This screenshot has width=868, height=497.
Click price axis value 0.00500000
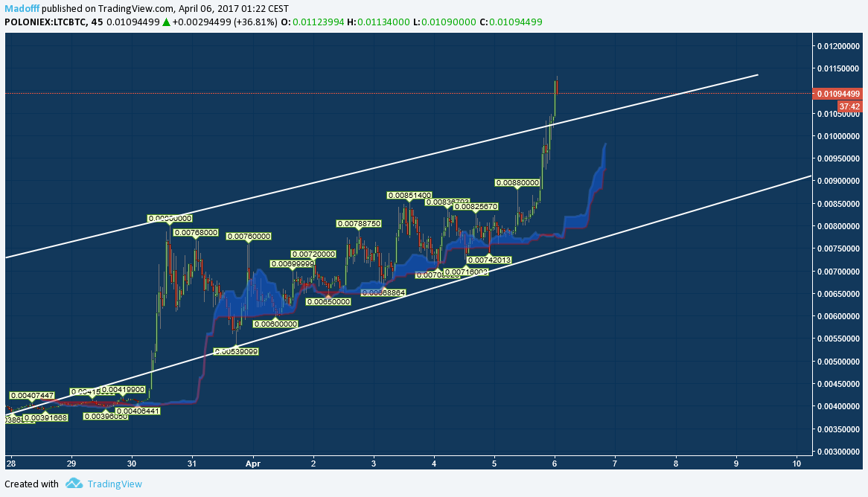pyautogui.click(x=839, y=362)
